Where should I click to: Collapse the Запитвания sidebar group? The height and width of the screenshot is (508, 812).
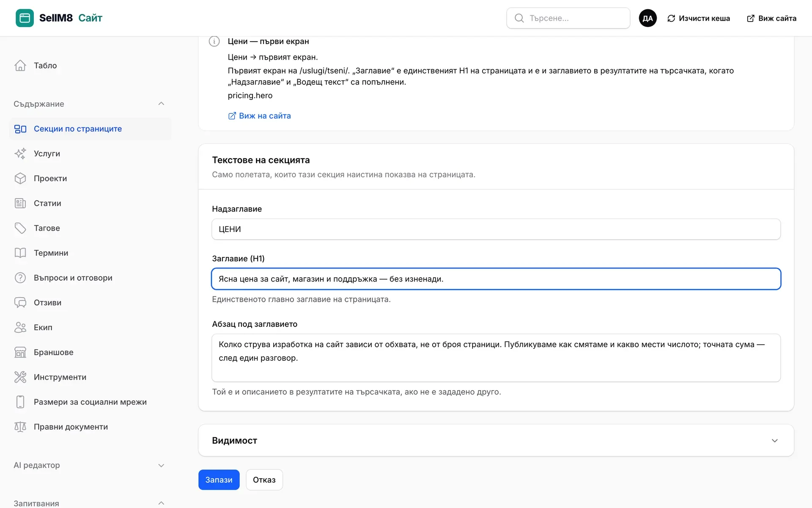(161, 503)
